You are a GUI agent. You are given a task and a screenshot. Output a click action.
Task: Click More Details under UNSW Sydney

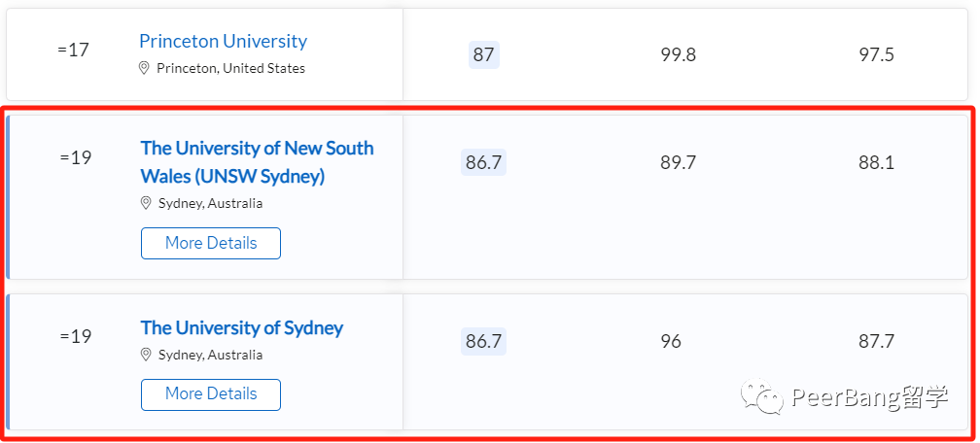211,243
